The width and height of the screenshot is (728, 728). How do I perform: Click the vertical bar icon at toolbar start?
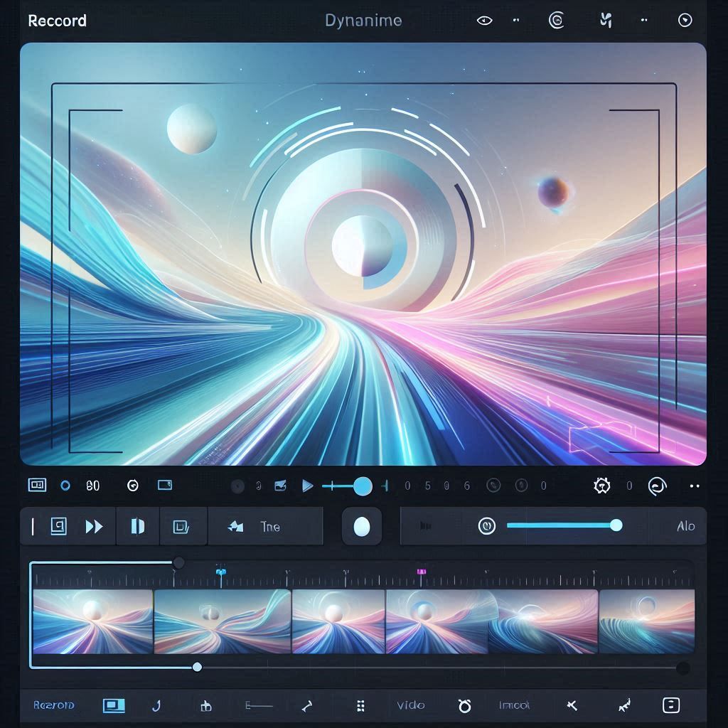pyautogui.click(x=33, y=527)
